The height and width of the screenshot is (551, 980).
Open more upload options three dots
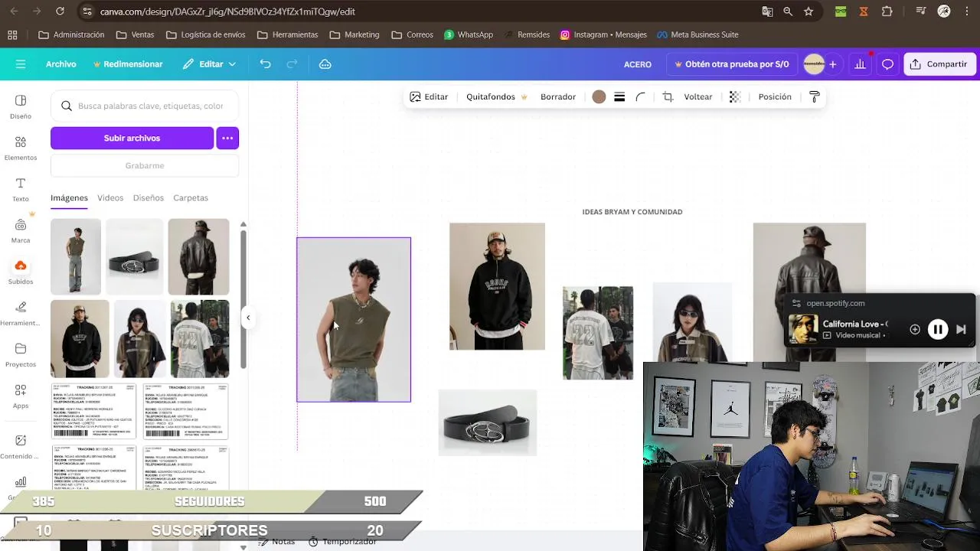point(227,139)
